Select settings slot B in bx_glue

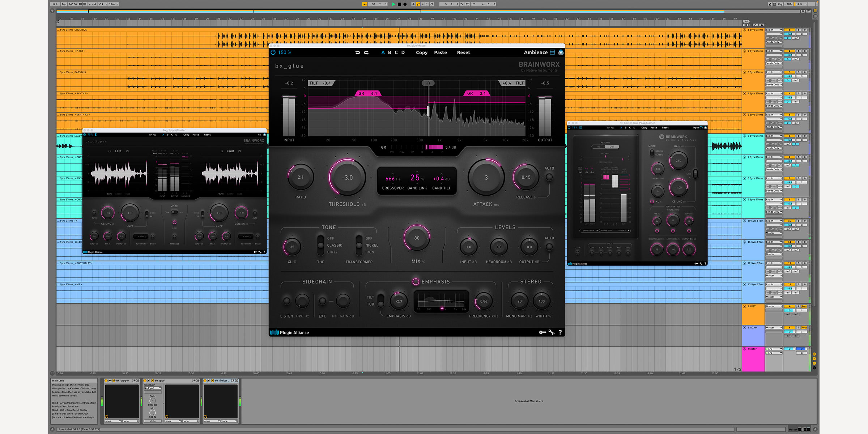pos(390,52)
